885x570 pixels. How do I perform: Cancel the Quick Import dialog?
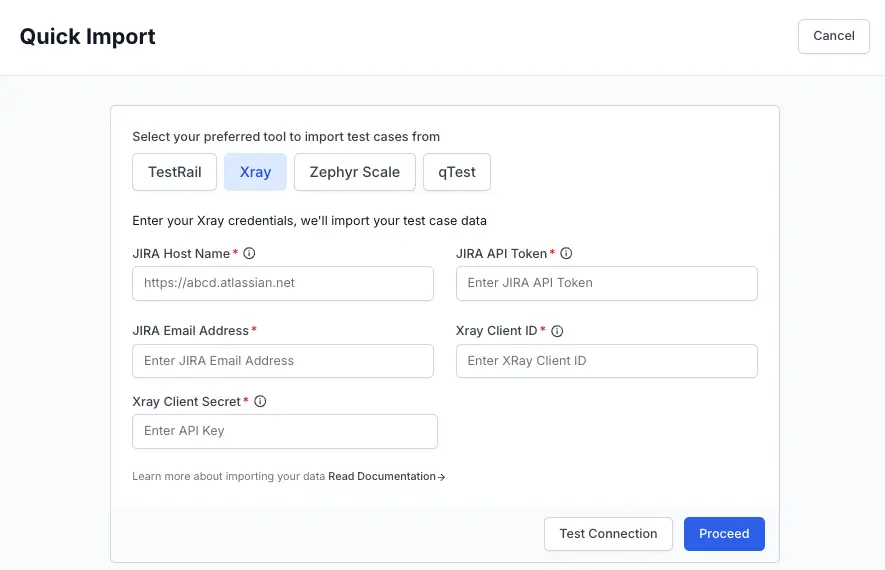click(x=833, y=36)
